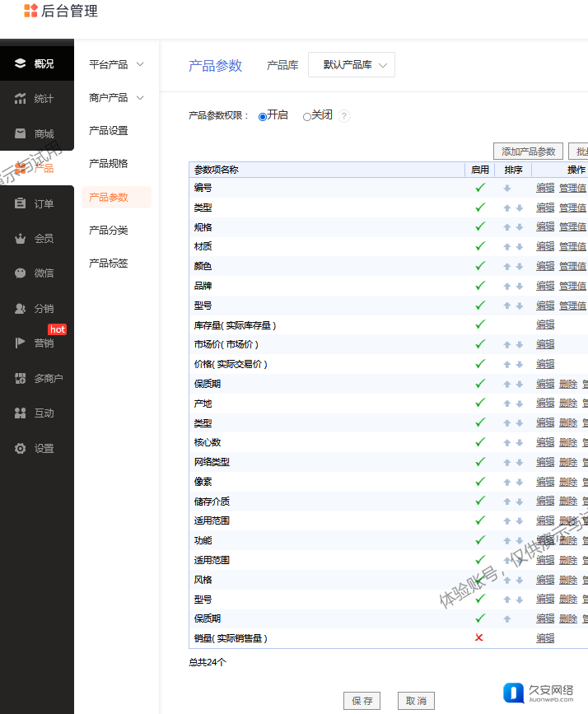Click the 会员 crown icon

[21, 238]
